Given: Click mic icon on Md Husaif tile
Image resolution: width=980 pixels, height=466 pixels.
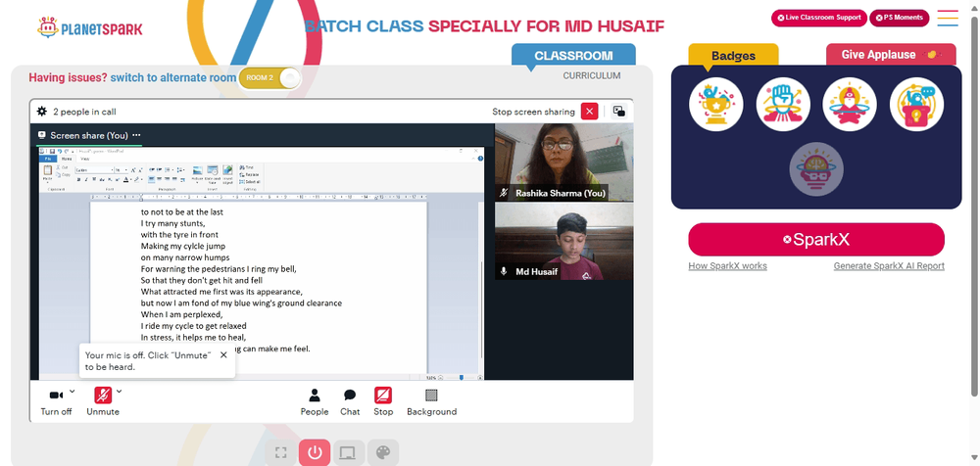Looking at the screenshot, I should (x=504, y=272).
